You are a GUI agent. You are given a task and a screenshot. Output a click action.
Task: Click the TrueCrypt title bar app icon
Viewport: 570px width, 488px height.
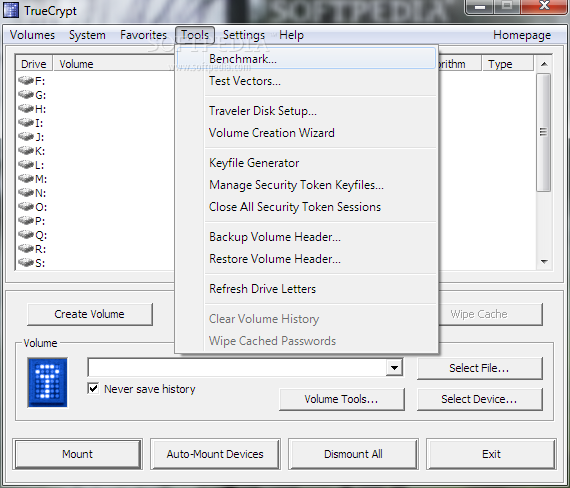tap(11, 10)
